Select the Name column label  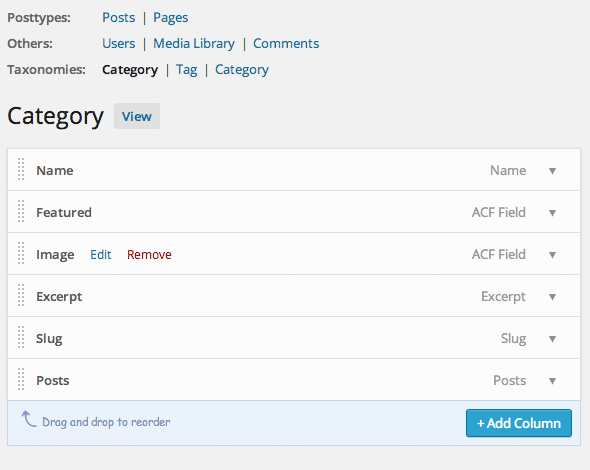click(55, 170)
